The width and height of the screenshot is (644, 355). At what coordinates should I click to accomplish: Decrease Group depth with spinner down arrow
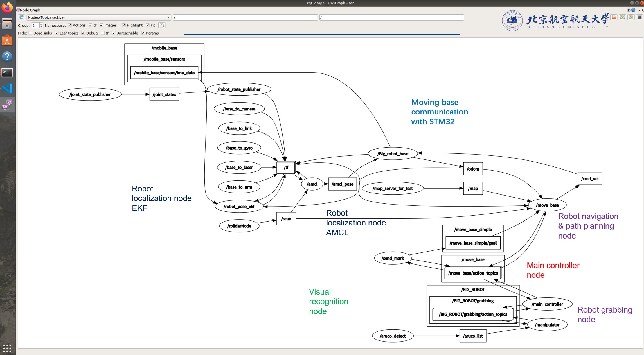41,27
